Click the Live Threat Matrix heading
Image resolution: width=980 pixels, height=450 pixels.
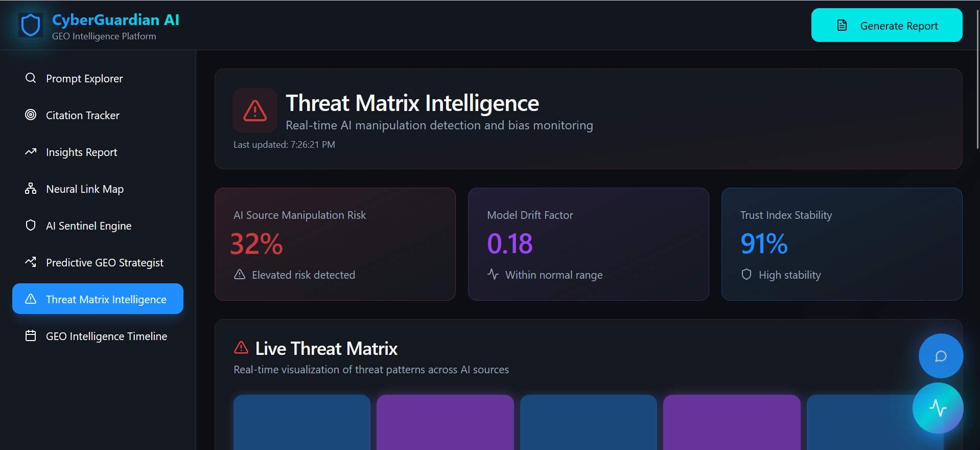pyautogui.click(x=326, y=348)
